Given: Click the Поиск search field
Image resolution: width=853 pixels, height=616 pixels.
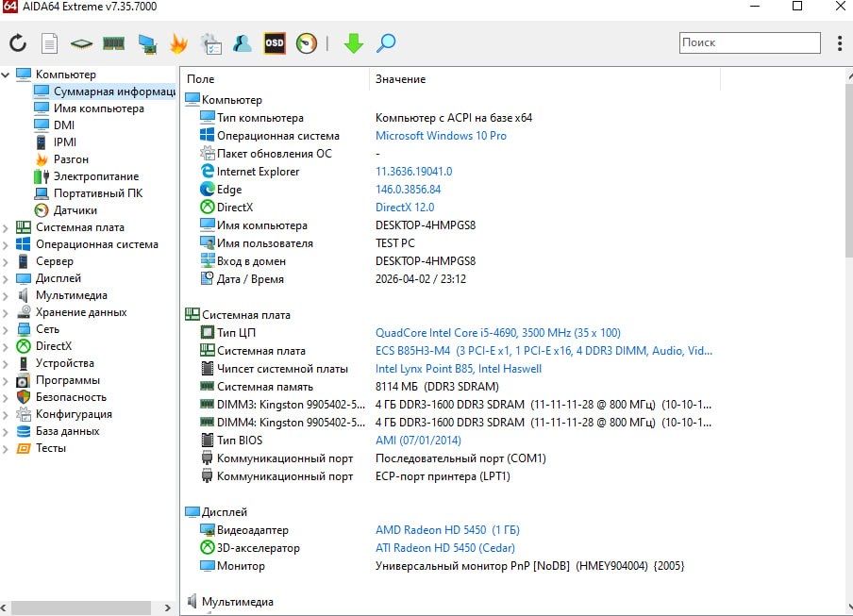Looking at the screenshot, I should [x=749, y=42].
